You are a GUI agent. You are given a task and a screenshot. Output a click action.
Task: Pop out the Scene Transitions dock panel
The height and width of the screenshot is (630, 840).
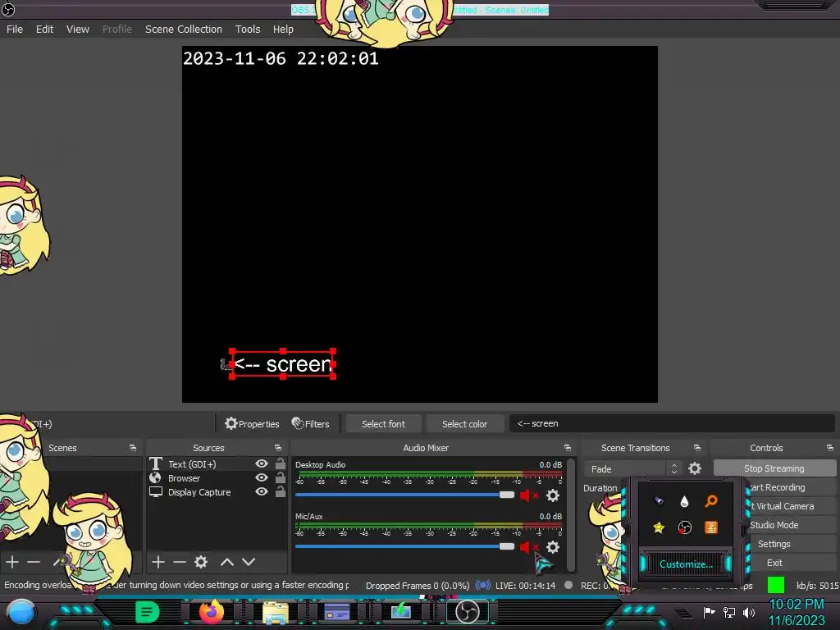click(x=697, y=448)
